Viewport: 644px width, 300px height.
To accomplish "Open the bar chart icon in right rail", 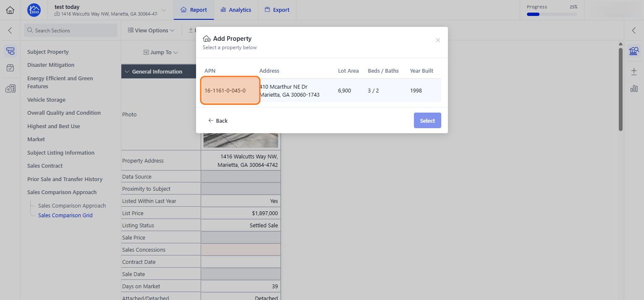I will [x=634, y=89].
